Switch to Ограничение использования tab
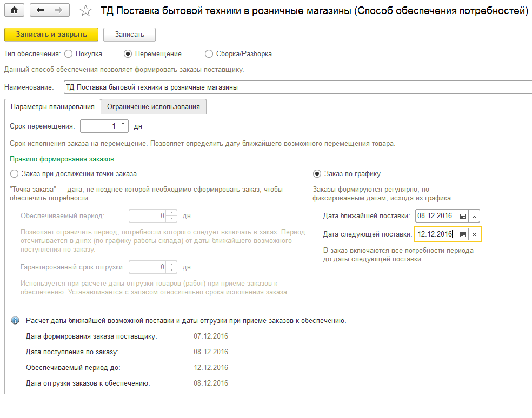The width and height of the screenshot is (532, 418). pos(154,107)
